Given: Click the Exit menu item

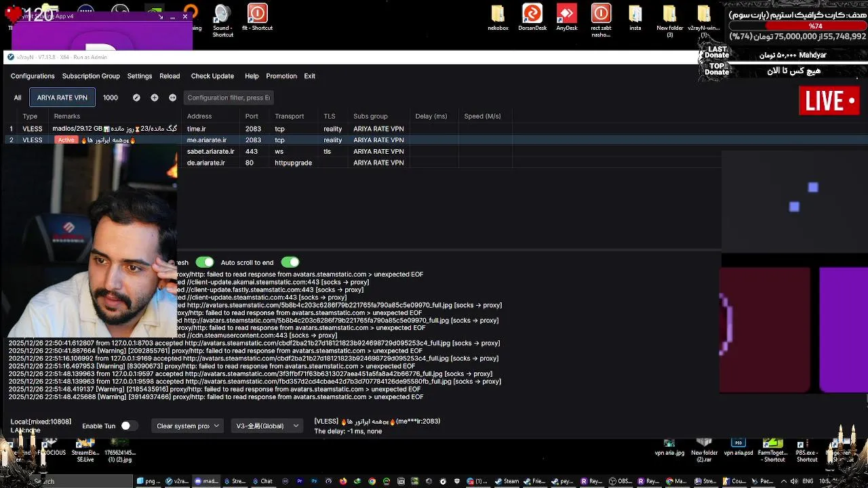Looking at the screenshot, I should (310, 76).
